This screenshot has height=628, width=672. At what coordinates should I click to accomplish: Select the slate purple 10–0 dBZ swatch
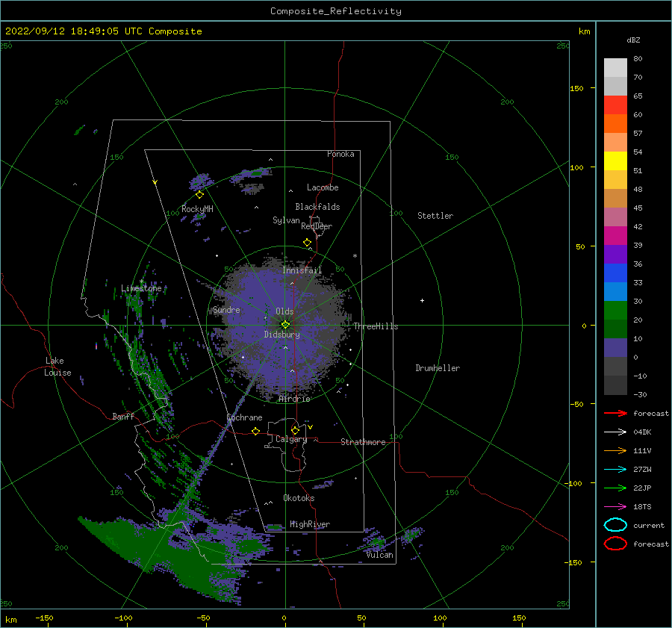coord(615,348)
